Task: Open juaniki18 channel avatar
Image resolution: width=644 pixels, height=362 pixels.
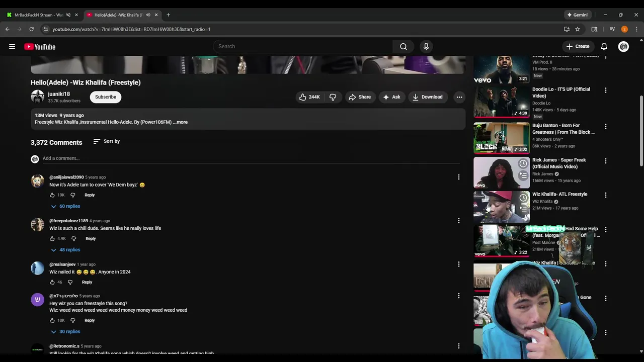Action: (x=38, y=97)
